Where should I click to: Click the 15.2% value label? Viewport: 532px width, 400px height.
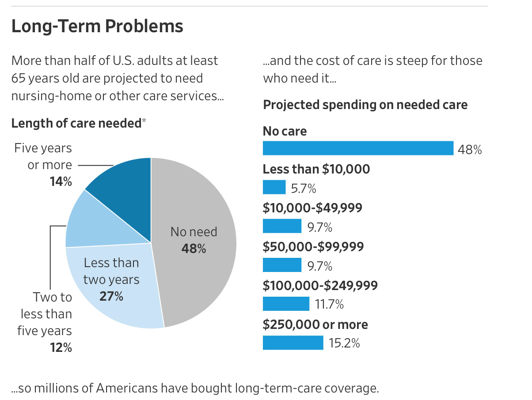pos(344,343)
